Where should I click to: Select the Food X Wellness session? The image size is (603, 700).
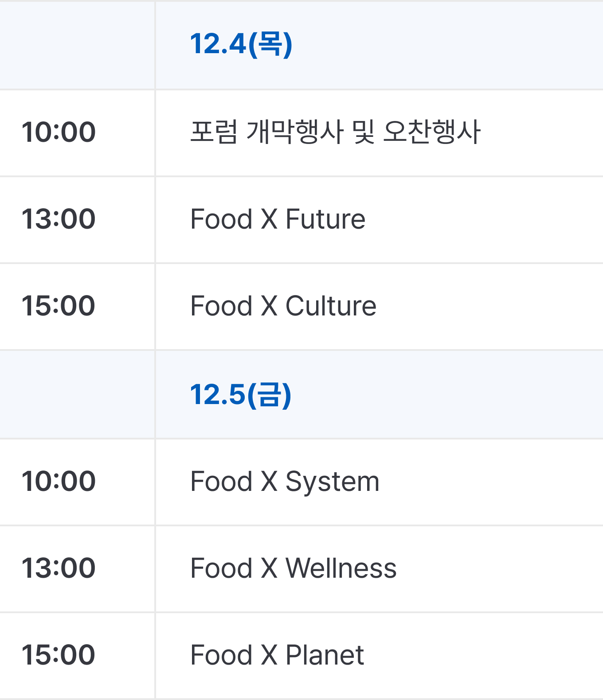click(x=293, y=568)
